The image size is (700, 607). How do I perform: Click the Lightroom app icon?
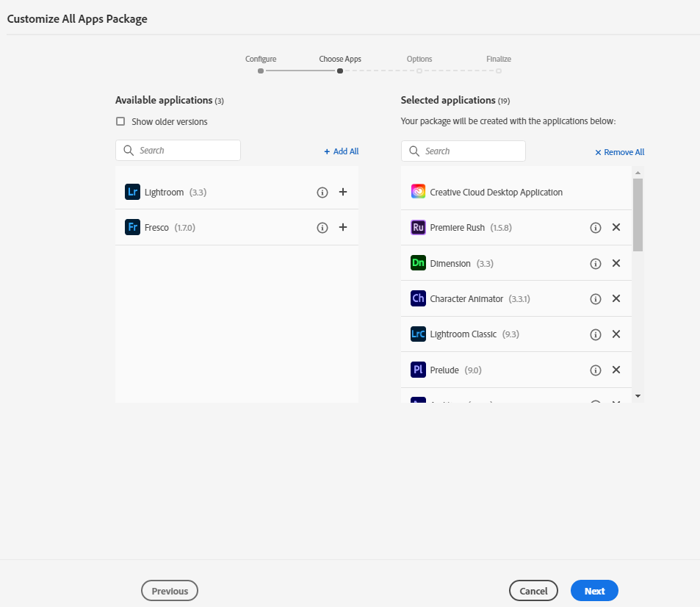[x=132, y=192]
